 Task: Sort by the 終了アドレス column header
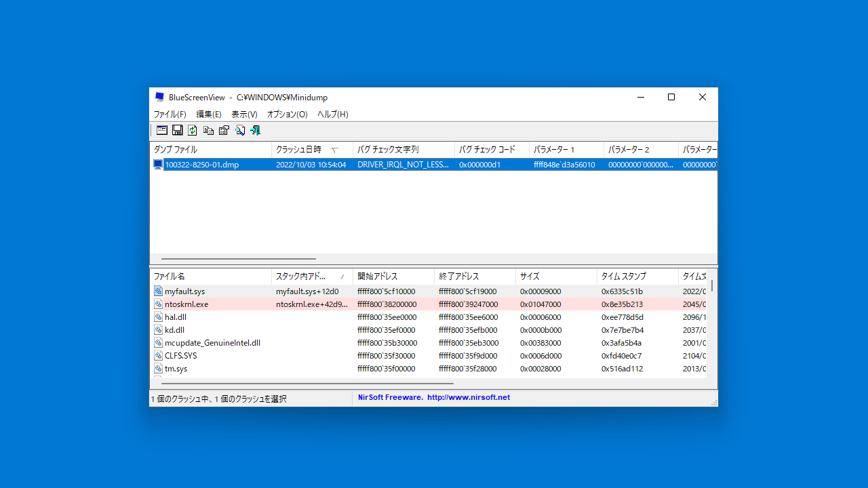point(475,277)
